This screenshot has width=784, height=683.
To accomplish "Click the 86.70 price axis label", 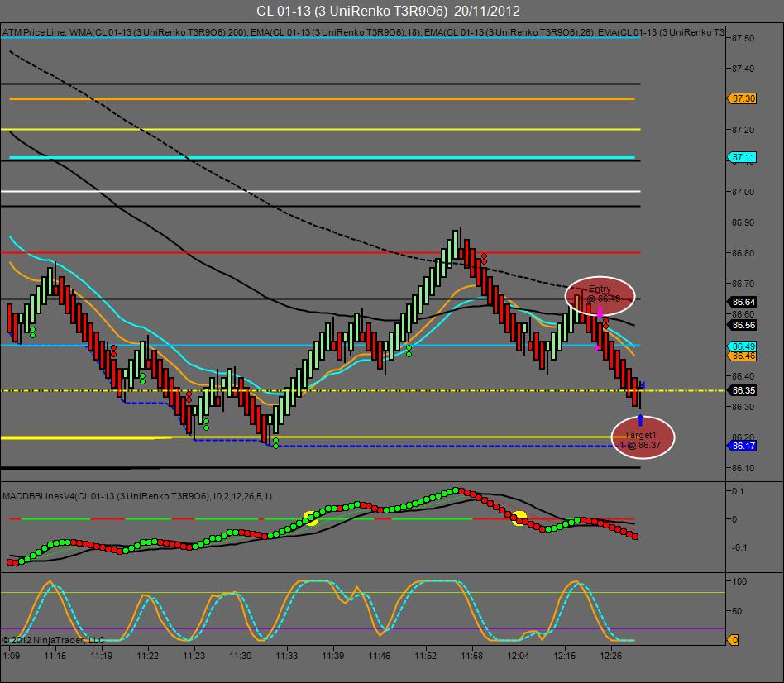I will point(743,284).
